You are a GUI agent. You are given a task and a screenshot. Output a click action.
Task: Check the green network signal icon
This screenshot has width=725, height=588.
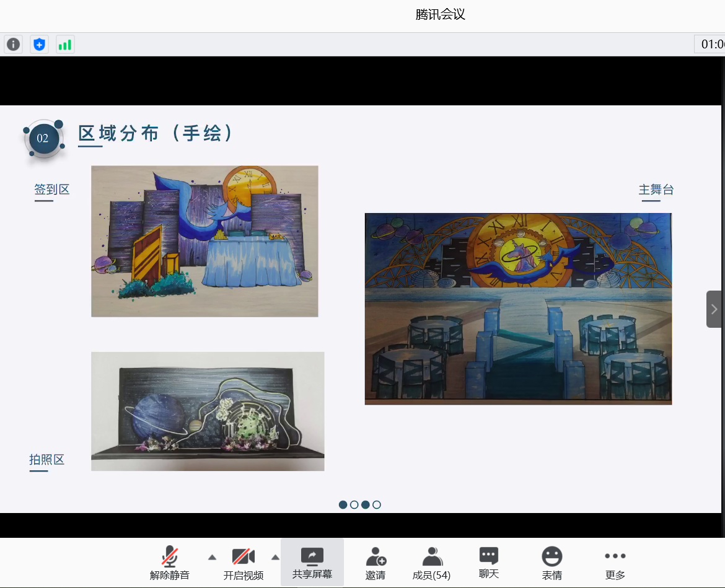coord(65,45)
